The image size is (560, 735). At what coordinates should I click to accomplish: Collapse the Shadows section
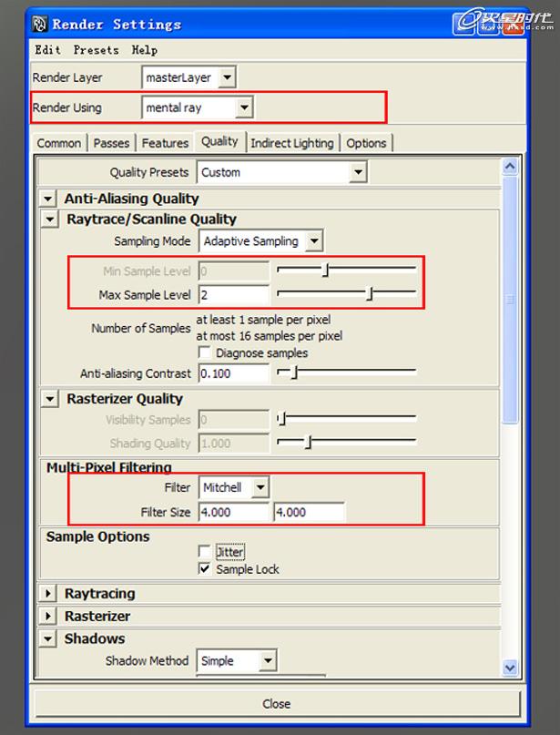click(x=48, y=638)
